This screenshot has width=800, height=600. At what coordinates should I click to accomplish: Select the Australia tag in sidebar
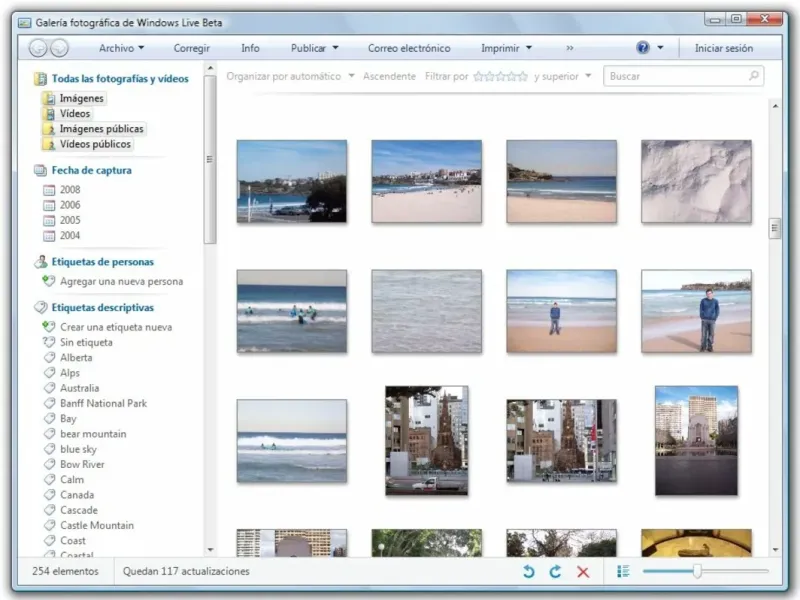tap(79, 388)
